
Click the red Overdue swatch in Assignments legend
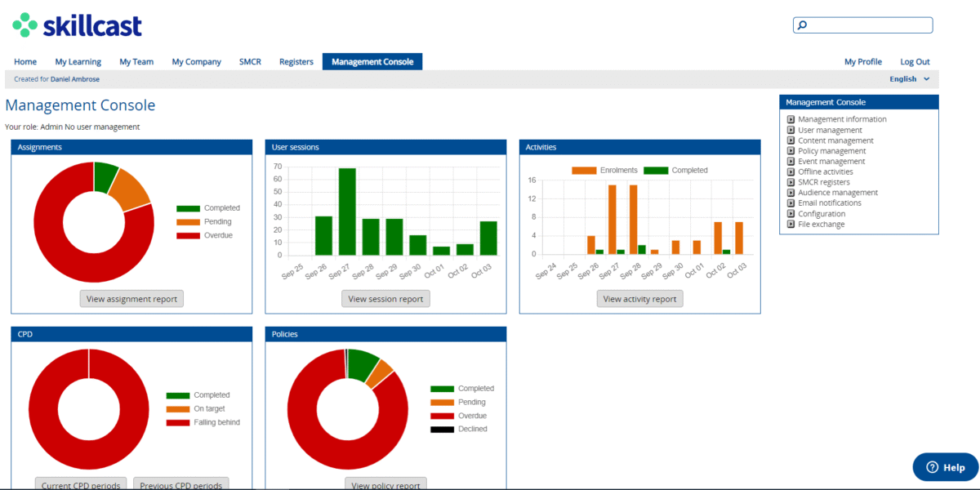tap(188, 235)
